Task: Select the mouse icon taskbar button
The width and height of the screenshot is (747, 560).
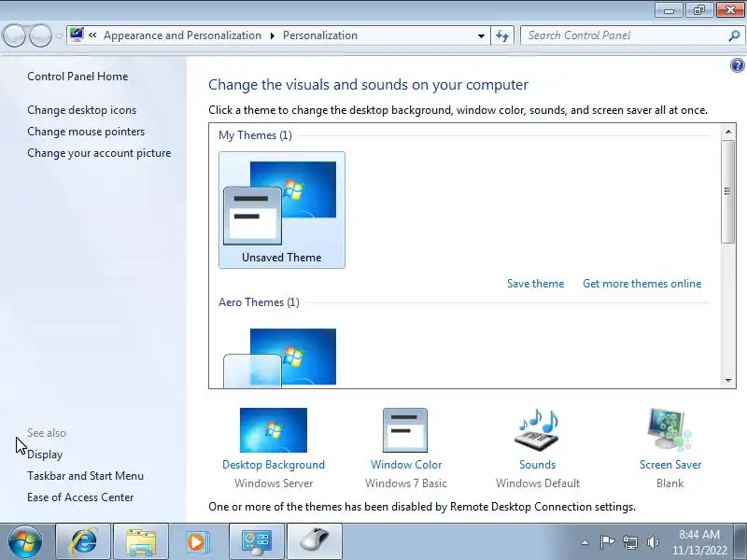Action: 315,541
